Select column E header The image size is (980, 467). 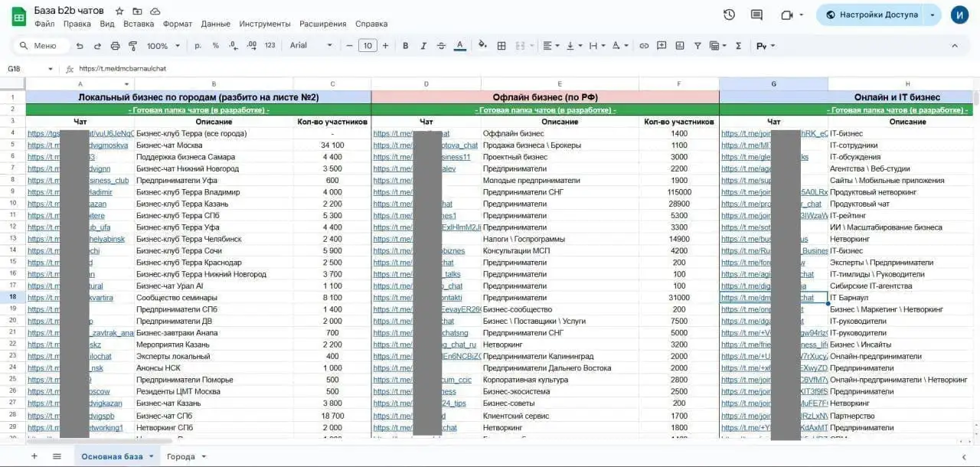(560, 83)
